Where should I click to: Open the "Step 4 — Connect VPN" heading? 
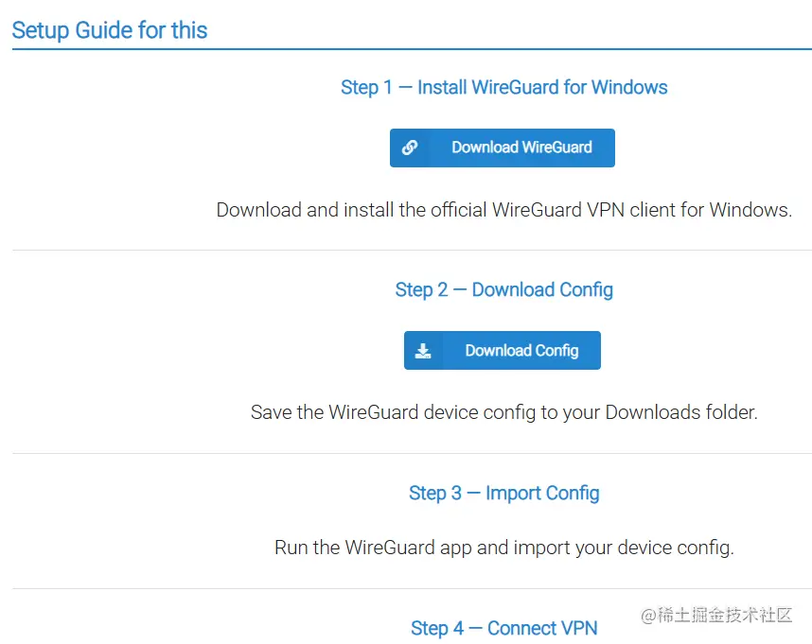point(503,628)
